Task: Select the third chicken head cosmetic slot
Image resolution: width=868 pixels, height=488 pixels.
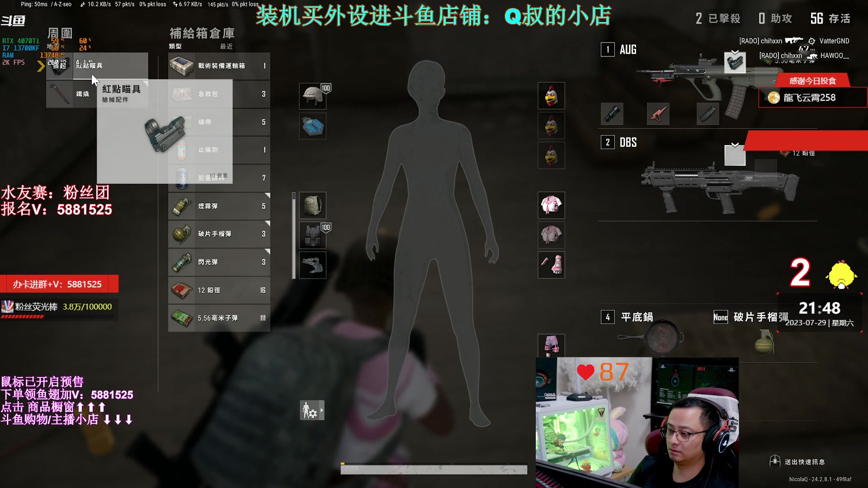Action: [551, 155]
